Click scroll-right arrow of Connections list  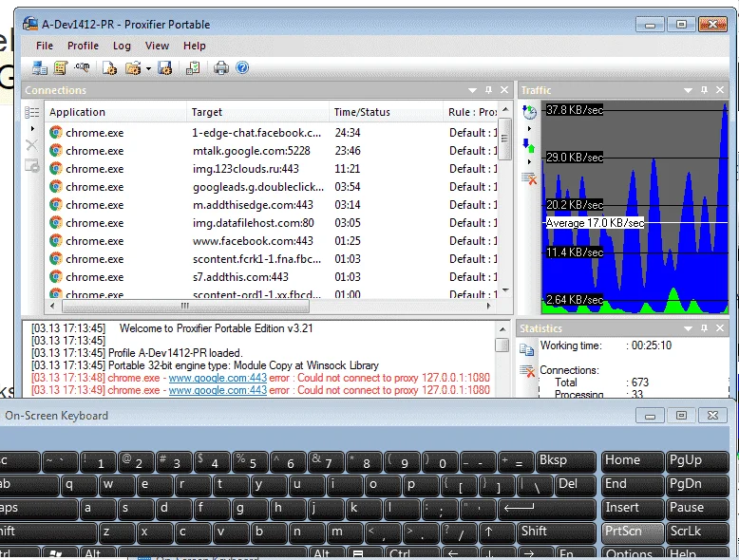[489, 307]
